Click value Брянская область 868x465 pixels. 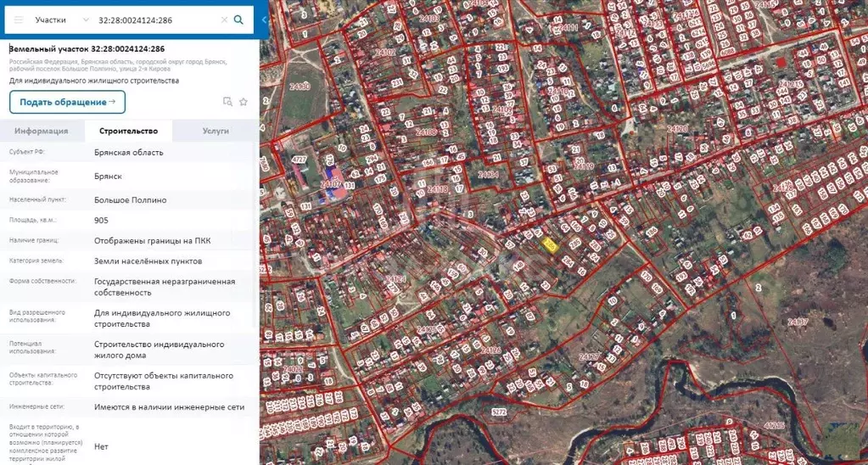[128, 152]
